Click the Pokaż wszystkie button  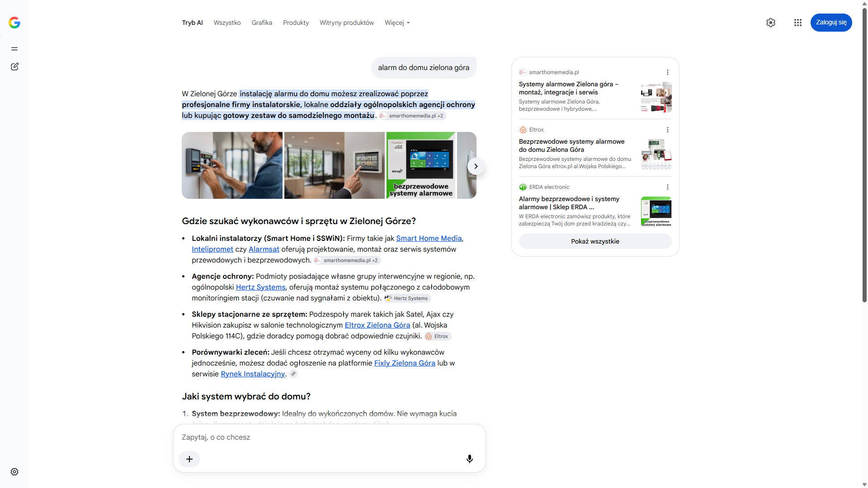pos(595,241)
